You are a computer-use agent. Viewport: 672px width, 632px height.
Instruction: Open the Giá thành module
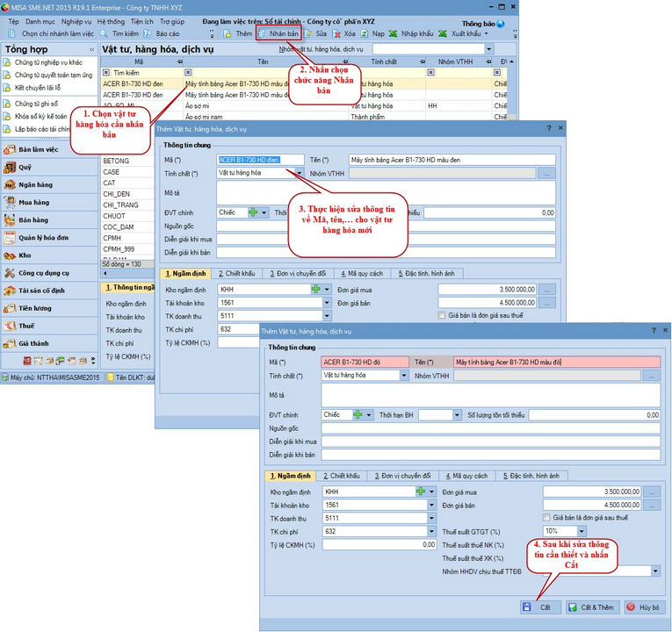point(50,343)
